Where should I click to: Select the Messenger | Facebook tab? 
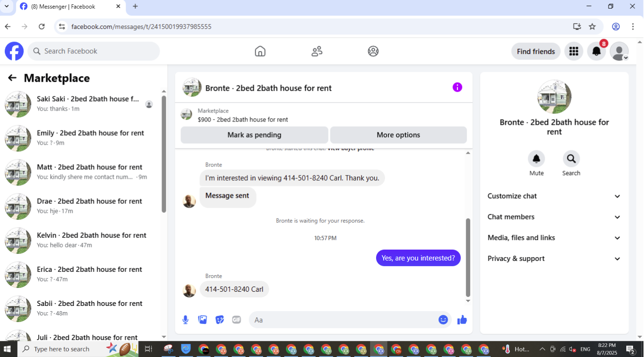[70, 7]
